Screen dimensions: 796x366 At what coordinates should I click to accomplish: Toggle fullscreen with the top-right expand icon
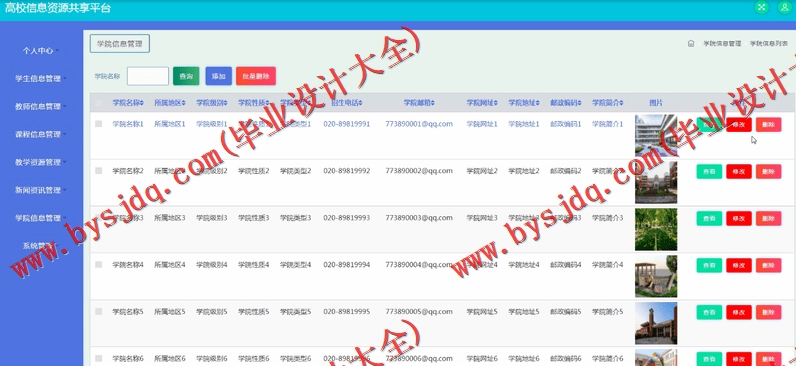tap(761, 7)
